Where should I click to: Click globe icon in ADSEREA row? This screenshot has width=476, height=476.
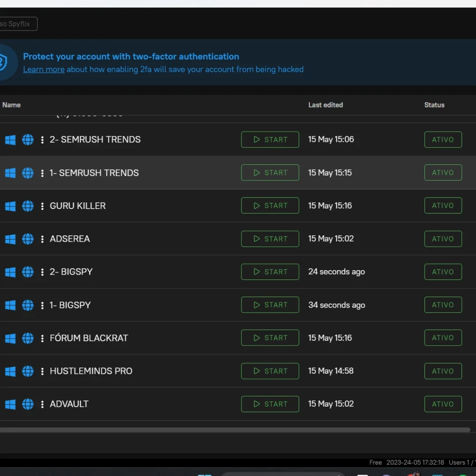[28, 239]
